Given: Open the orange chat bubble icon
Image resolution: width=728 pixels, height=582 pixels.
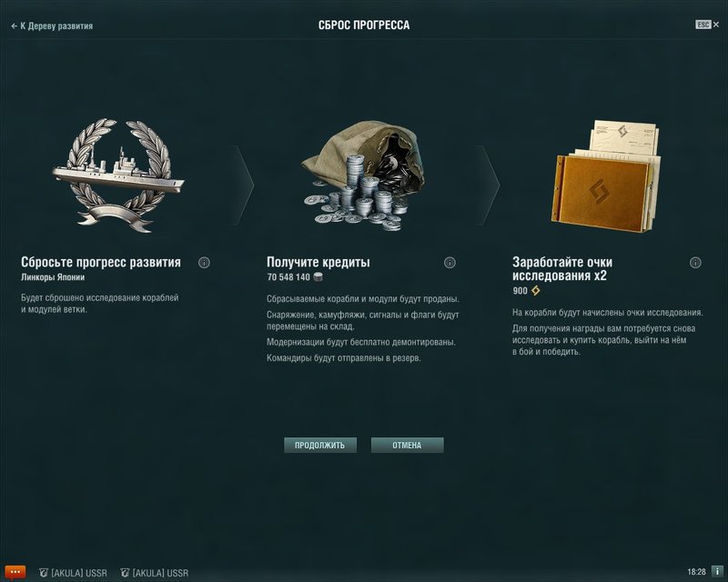Looking at the screenshot, I should tap(15, 572).
